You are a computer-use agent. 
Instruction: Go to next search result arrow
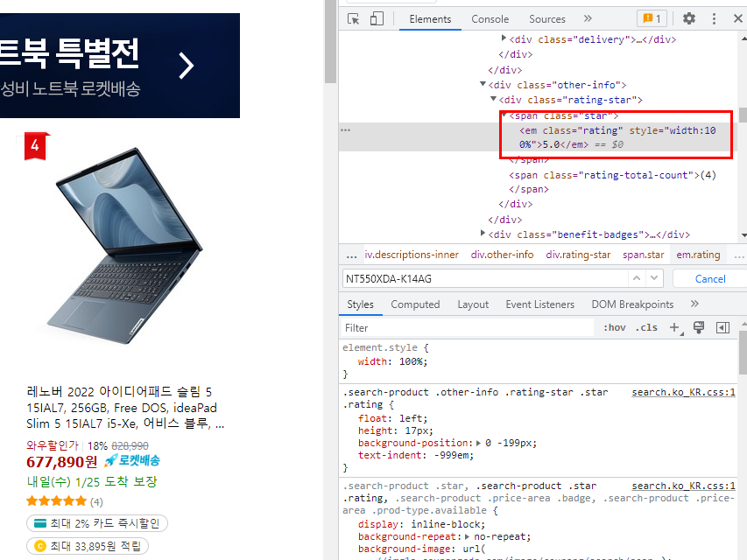[x=654, y=278]
